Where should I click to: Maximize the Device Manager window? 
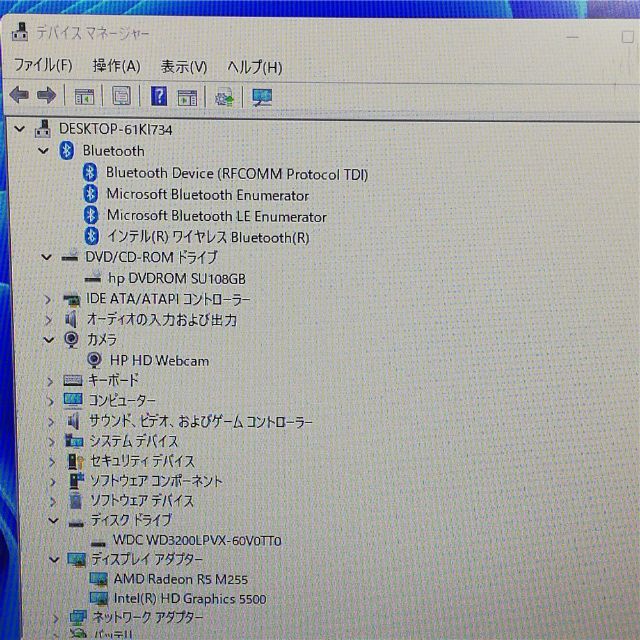pyautogui.click(x=628, y=37)
